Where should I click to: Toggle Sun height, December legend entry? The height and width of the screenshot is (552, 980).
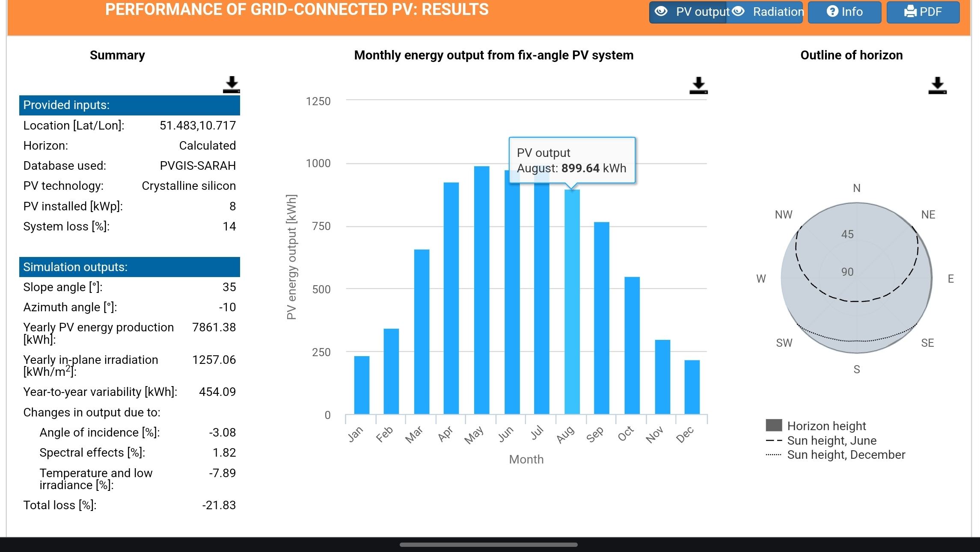pos(846,455)
